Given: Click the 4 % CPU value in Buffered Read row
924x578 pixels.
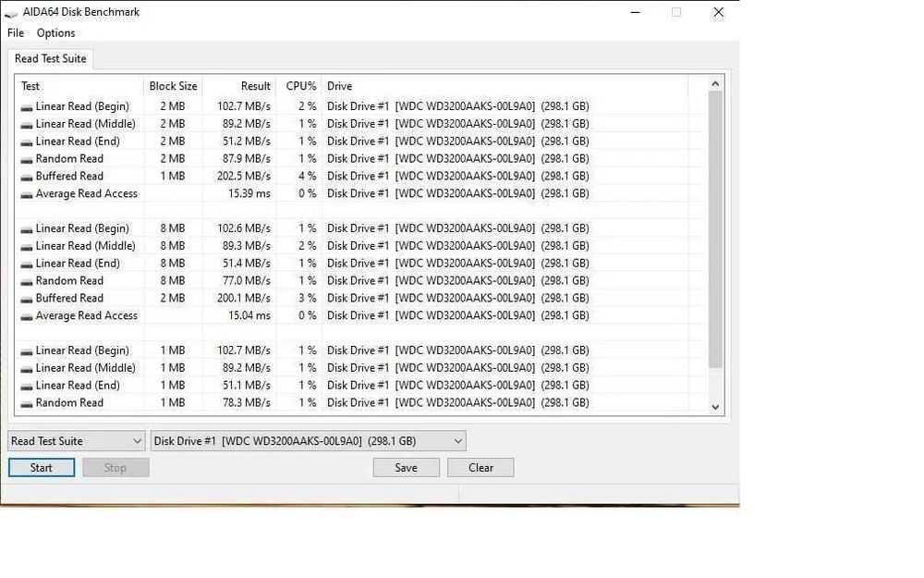Looking at the screenshot, I should click(307, 176).
